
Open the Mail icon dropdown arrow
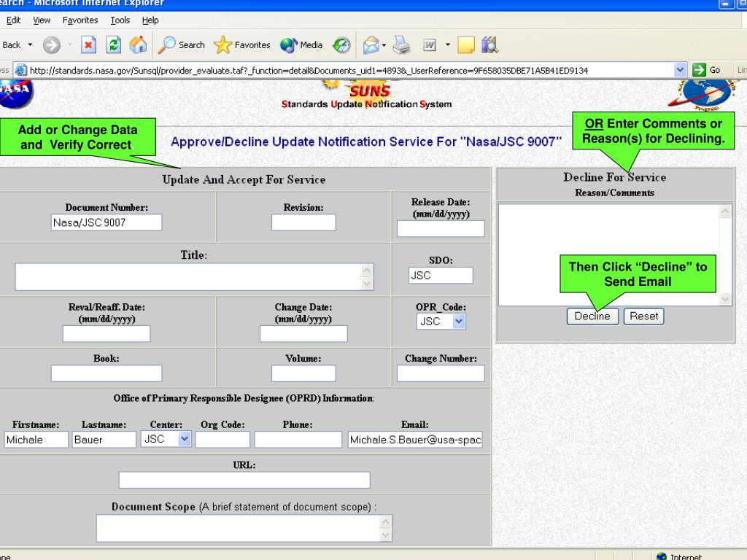click(x=384, y=45)
